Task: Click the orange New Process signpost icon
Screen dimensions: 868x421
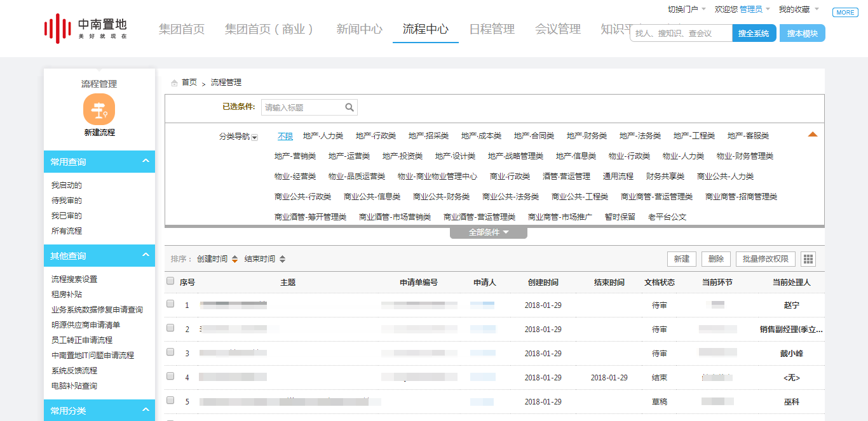Action: pyautogui.click(x=99, y=109)
